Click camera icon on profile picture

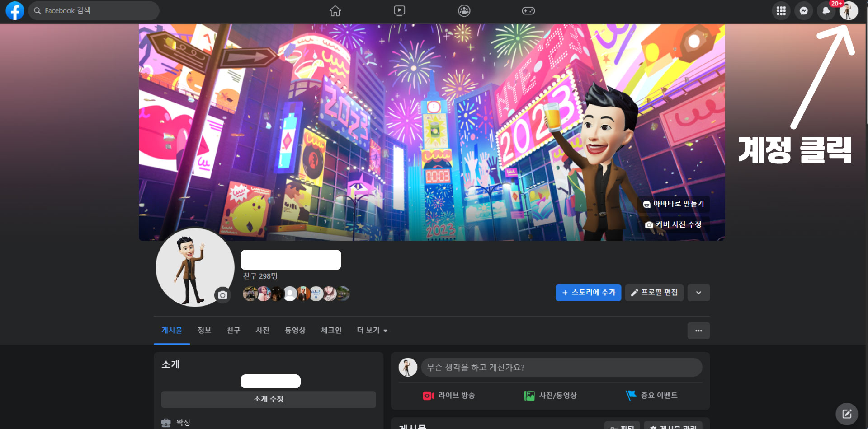click(222, 294)
